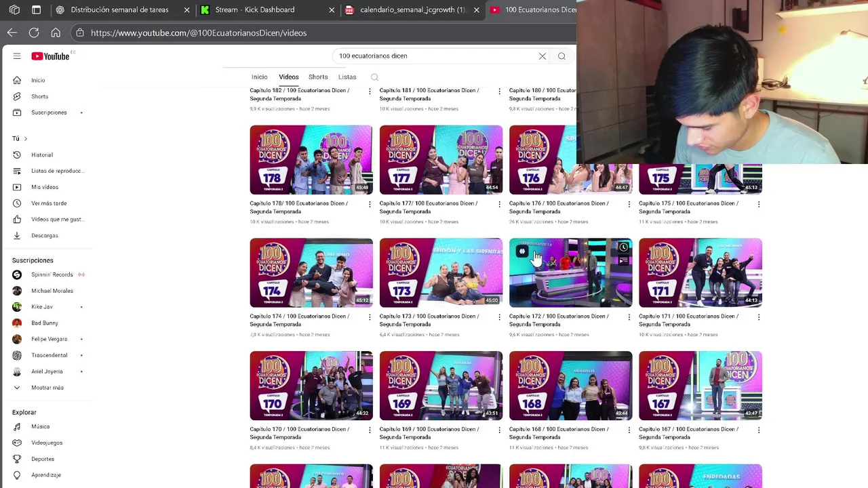The height and width of the screenshot is (488, 868).
Task: Click the magnifier search button
Action: 561,56
